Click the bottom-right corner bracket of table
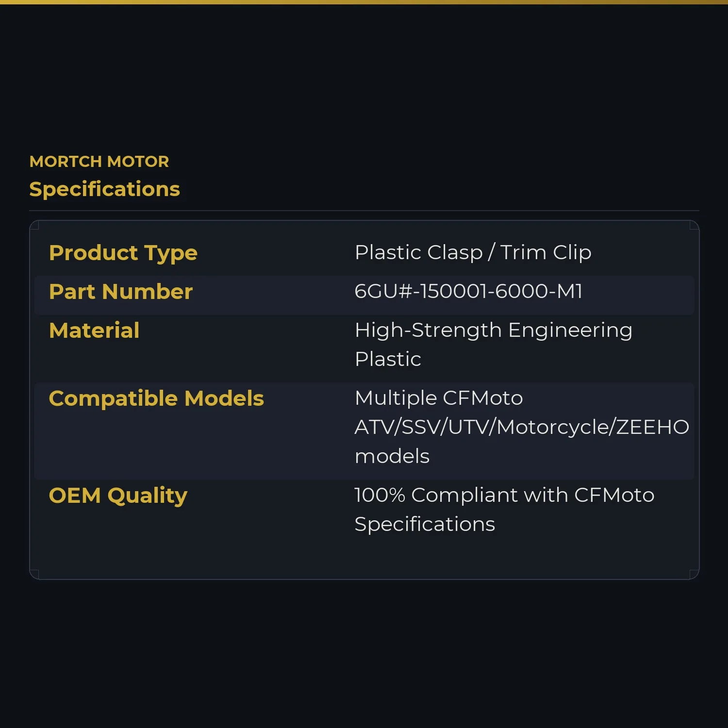Viewport: 728px width, 728px height. coord(694,574)
